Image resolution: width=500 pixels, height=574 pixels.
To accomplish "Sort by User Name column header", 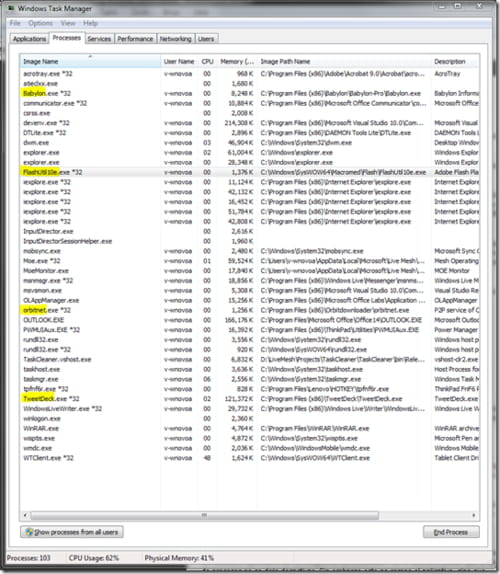I will click(179, 61).
